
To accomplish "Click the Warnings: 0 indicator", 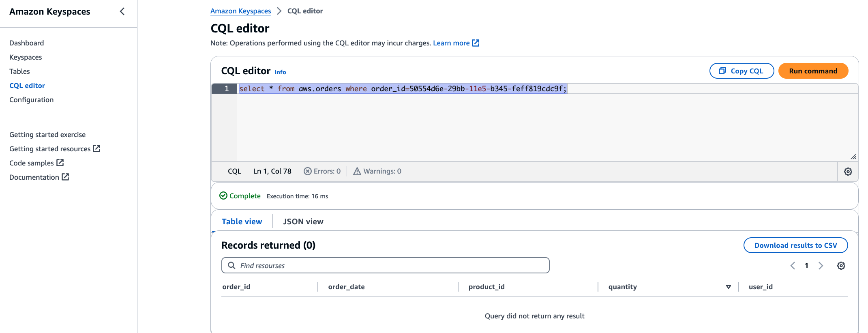I will point(377,171).
